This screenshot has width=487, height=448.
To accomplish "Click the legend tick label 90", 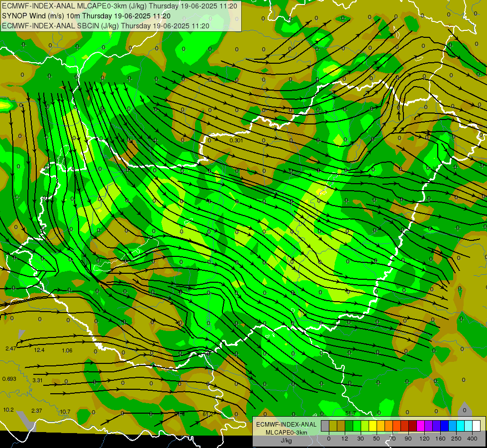I will pos(408,439).
